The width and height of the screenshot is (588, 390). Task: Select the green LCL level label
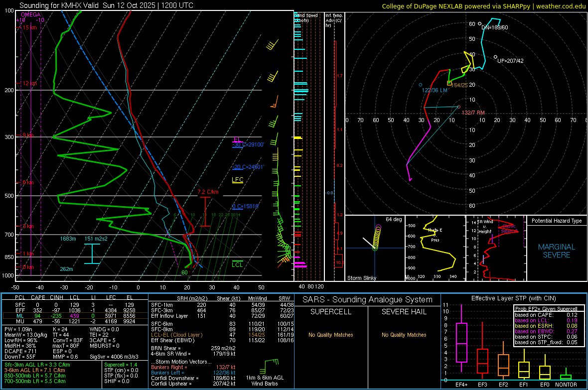point(237,264)
